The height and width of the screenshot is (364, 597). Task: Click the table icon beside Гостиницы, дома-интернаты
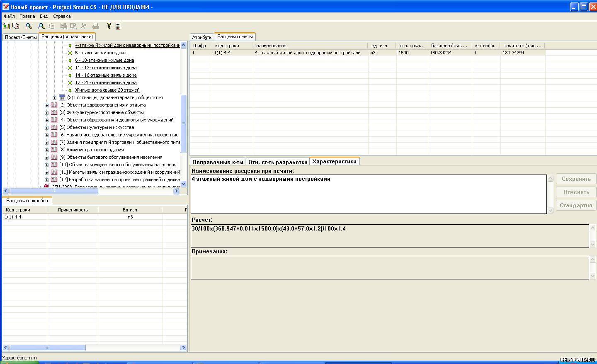tap(62, 98)
